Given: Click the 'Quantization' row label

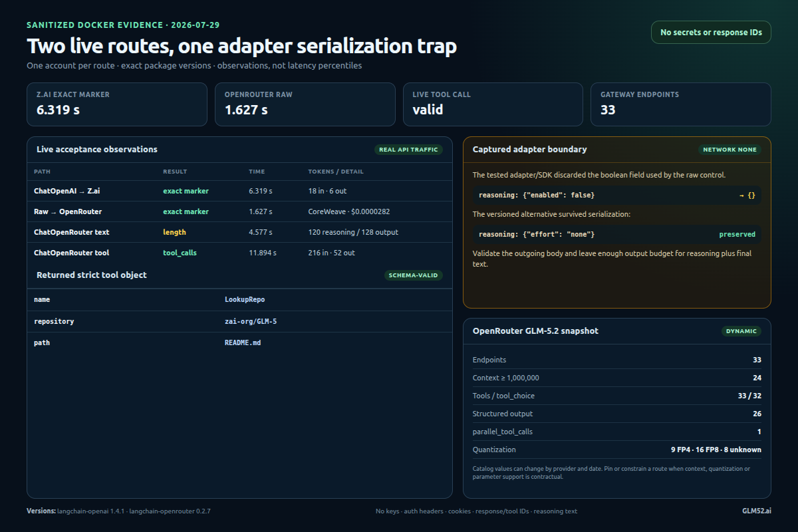Looking at the screenshot, I should (494, 450).
